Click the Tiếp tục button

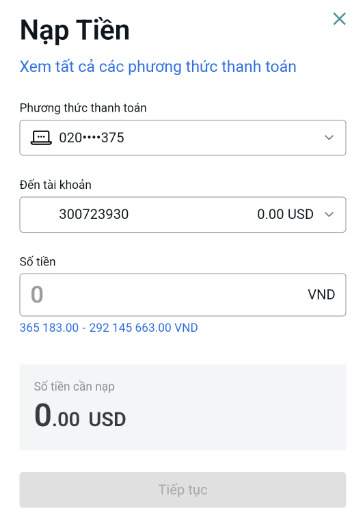(183, 490)
